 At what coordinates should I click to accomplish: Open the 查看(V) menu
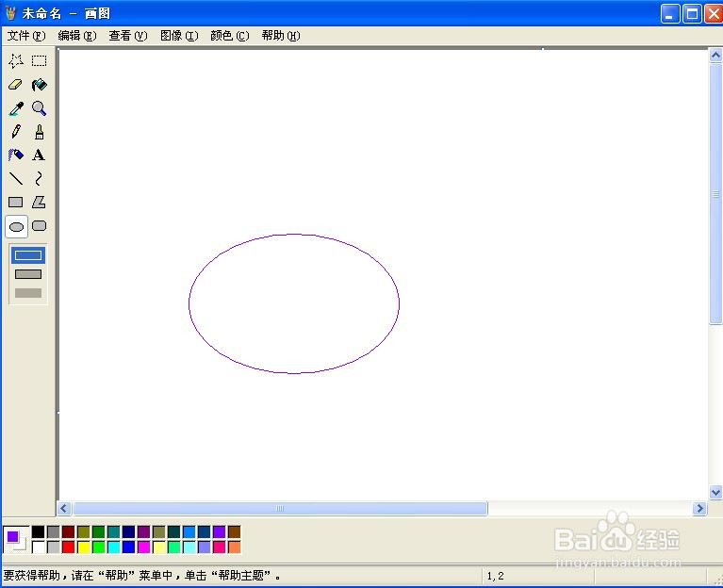pyautogui.click(x=127, y=36)
